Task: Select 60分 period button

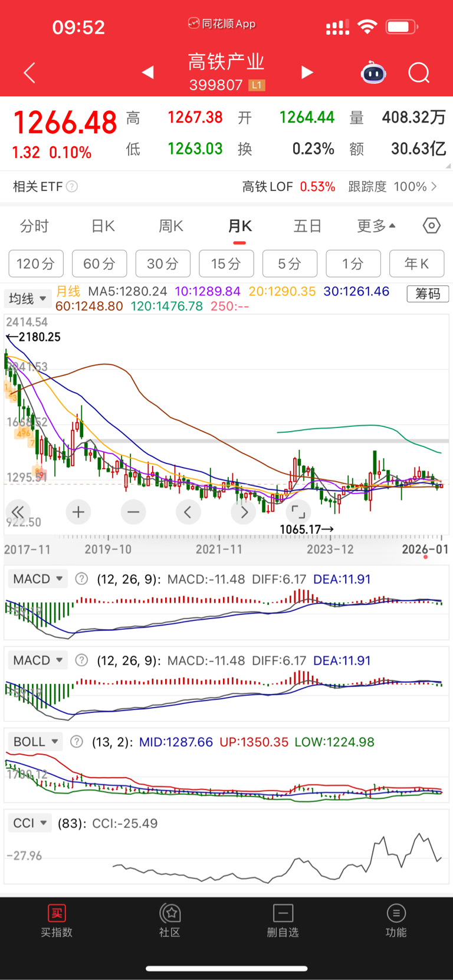Action: click(x=99, y=264)
